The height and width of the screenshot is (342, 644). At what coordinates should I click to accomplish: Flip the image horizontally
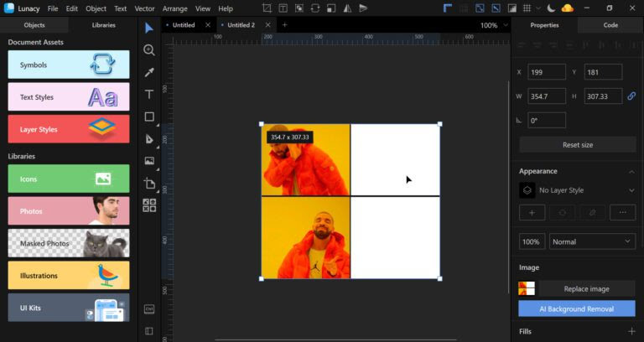click(347, 8)
